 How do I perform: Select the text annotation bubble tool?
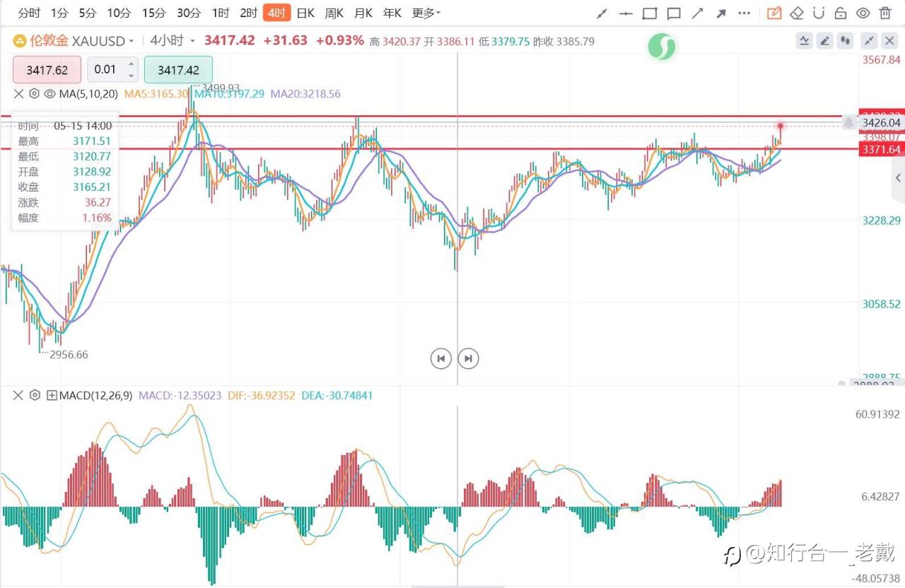(x=674, y=13)
